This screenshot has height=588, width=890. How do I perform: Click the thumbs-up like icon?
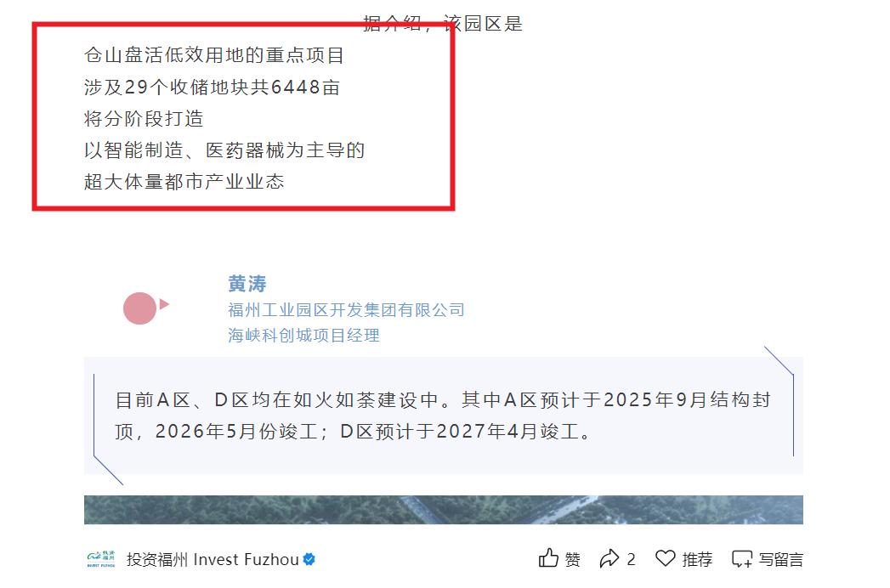coord(548,558)
